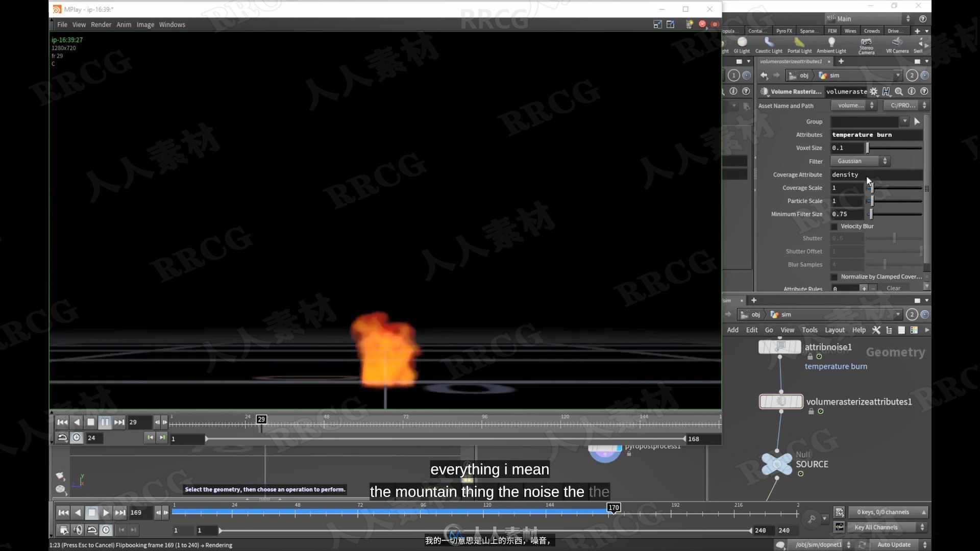The height and width of the screenshot is (551, 980).
Task: Switch to Crowds shelf tab
Action: point(872,31)
